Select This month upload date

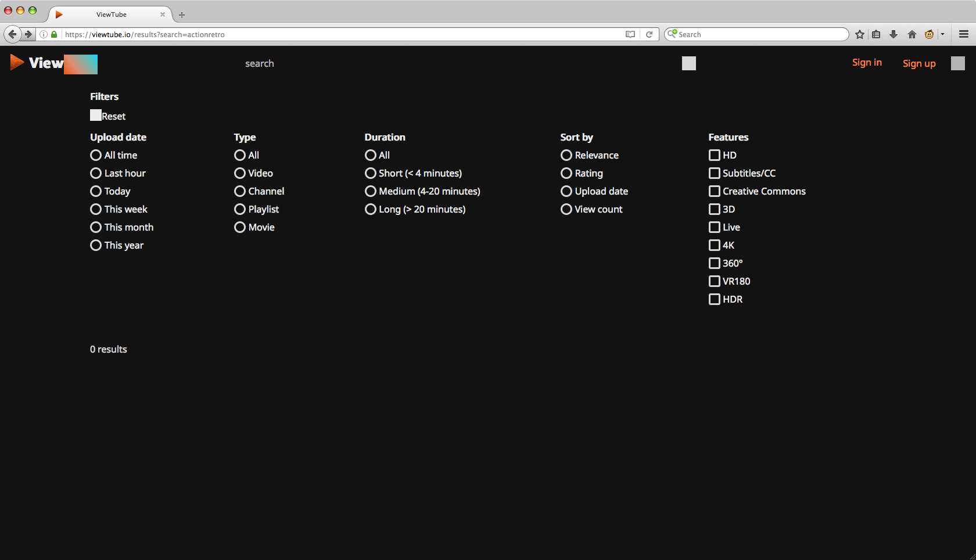click(122, 227)
